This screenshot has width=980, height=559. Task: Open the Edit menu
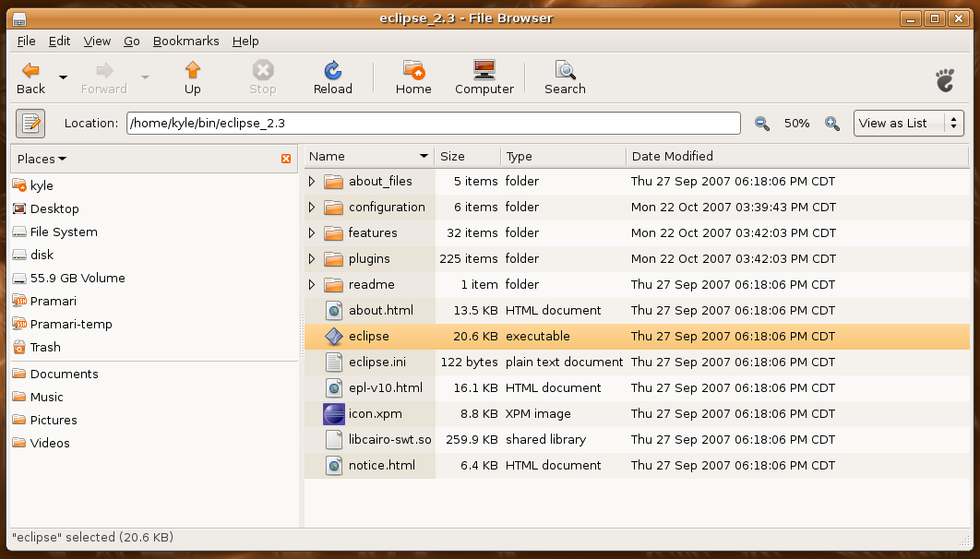(59, 42)
